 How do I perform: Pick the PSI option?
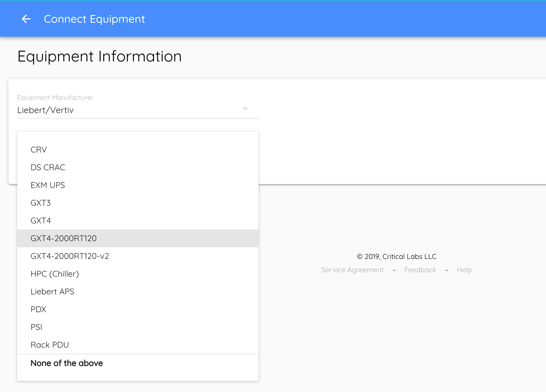pyautogui.click(x=36, y=327)
